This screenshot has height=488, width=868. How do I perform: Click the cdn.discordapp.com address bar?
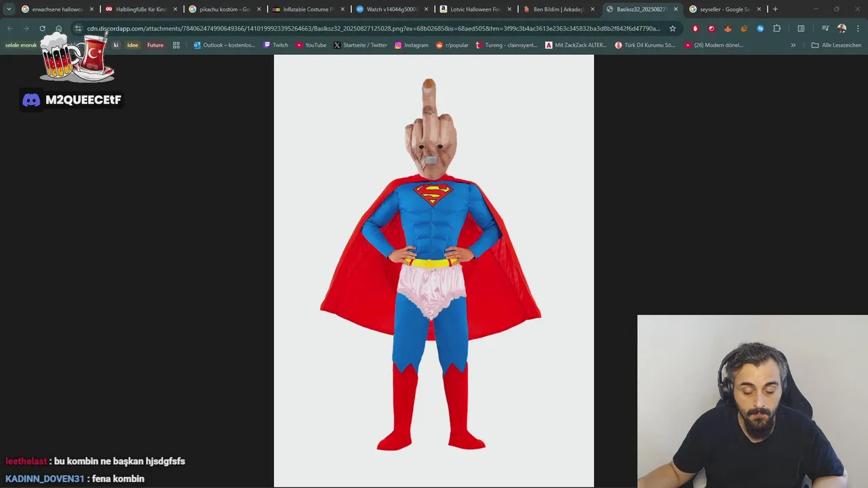(373, 28)
